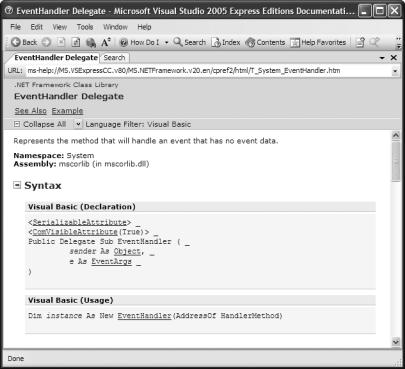Open the View menu
Viewport: 405px width, 369px height.
point(60,27)
